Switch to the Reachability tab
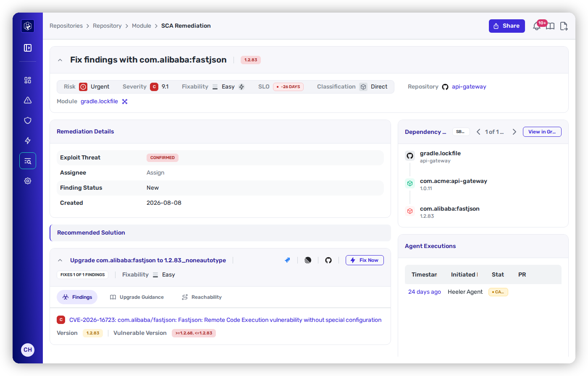Image resolution: width=588 pixels, height=376 pixels. click(202, 297)
